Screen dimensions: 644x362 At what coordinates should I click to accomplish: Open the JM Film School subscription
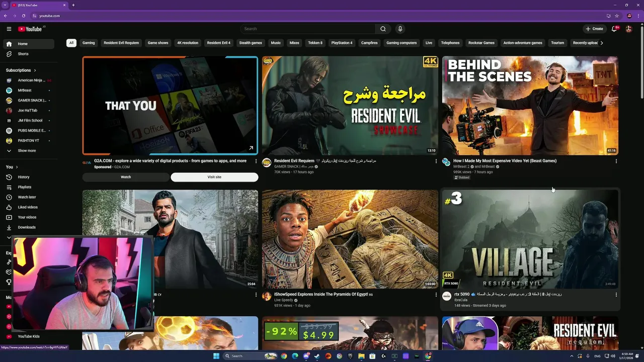click(x=30, y=121)
